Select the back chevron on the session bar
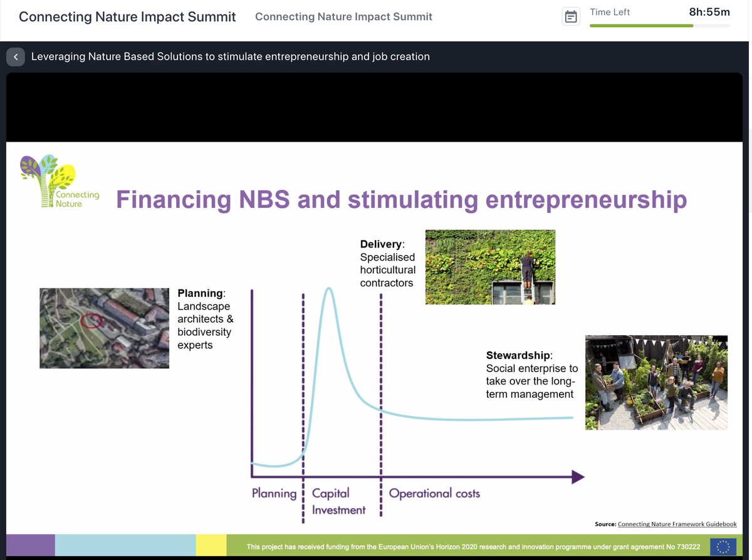 tap(15, 56)
